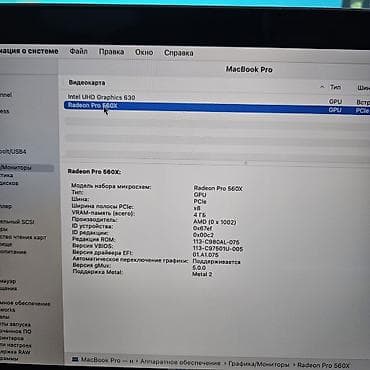Click Версия драйвера EFI label
The image size is (370, 370).
point(102,253)
